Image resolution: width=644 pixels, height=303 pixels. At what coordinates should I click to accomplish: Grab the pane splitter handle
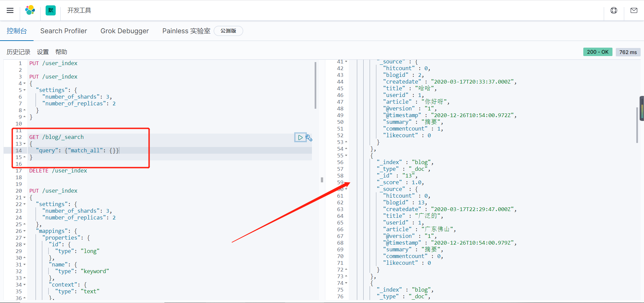click(322, 180)
